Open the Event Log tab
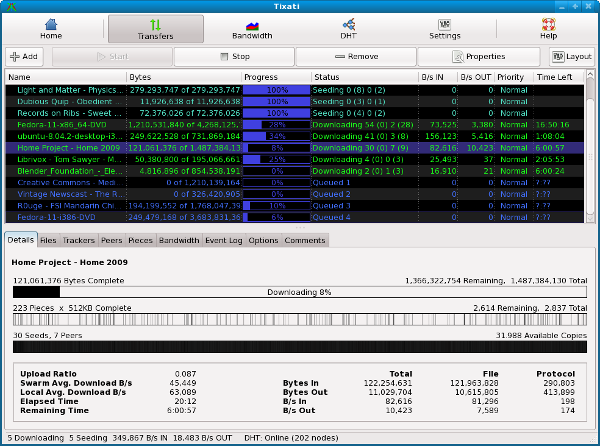Screen dimensions: 600x446 (x=223, y=240)
